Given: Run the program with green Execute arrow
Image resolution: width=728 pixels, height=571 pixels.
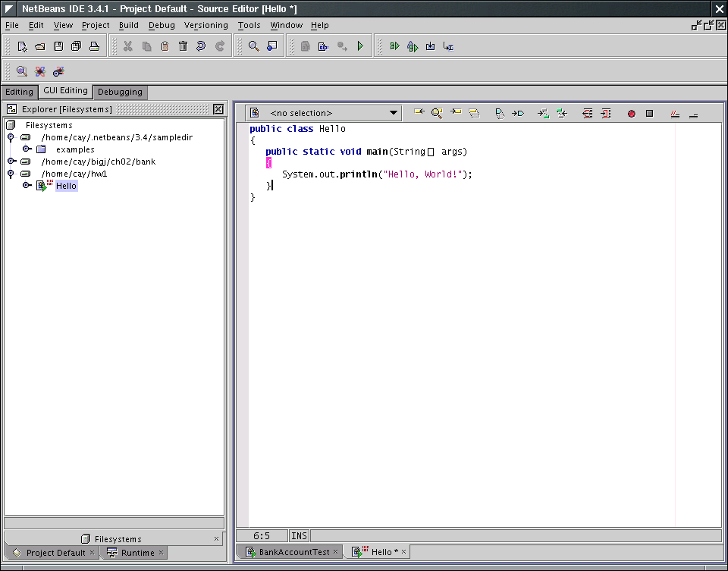Looking at the screenshot, I should (x=360, y=46).
